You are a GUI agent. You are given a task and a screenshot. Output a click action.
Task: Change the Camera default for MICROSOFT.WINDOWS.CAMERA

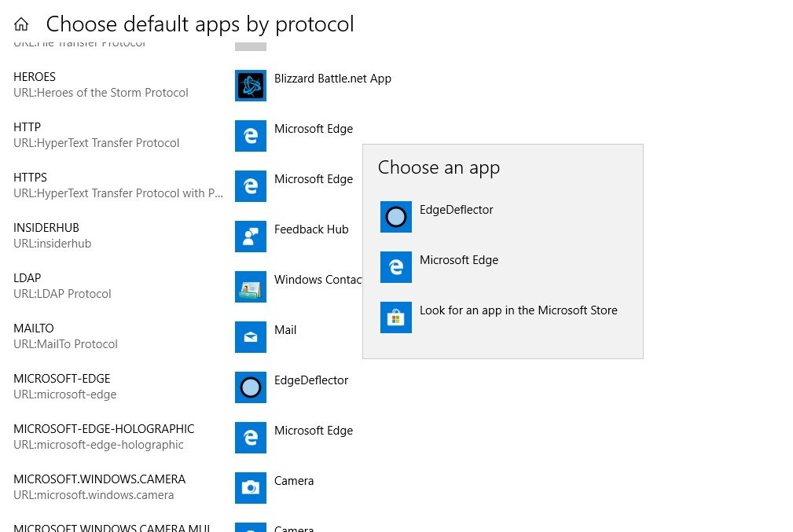point(294,481)
